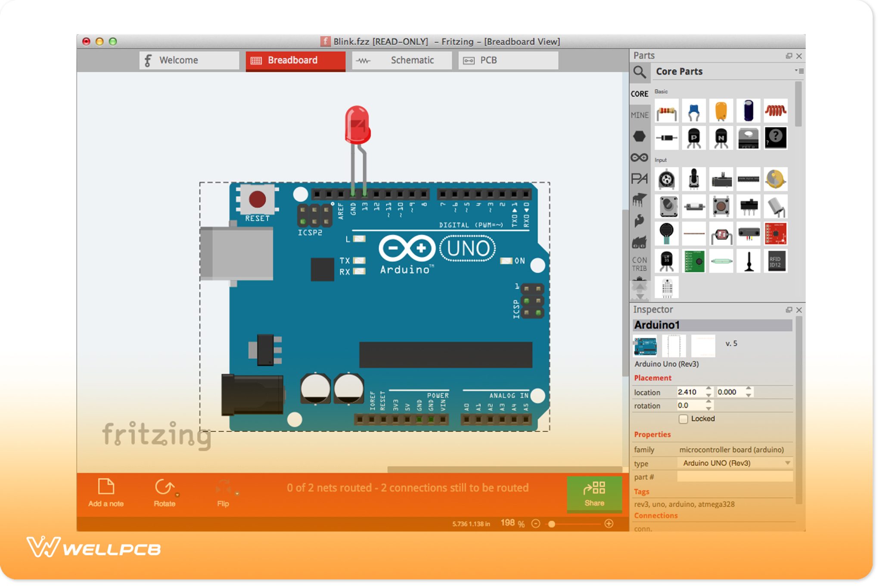Undock the Parts panel
The width and height of the screenshot is (882, 588).
pos(789,56)
